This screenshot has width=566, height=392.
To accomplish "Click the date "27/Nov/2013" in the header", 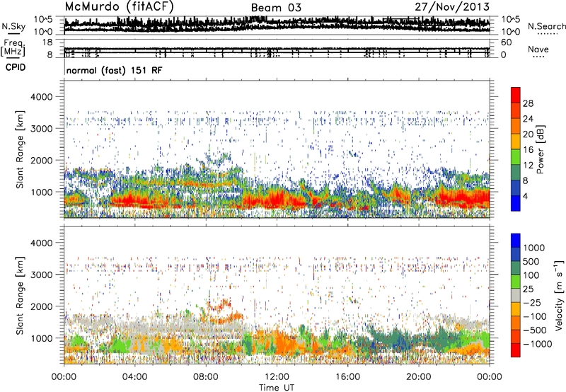I will [452, 7].
